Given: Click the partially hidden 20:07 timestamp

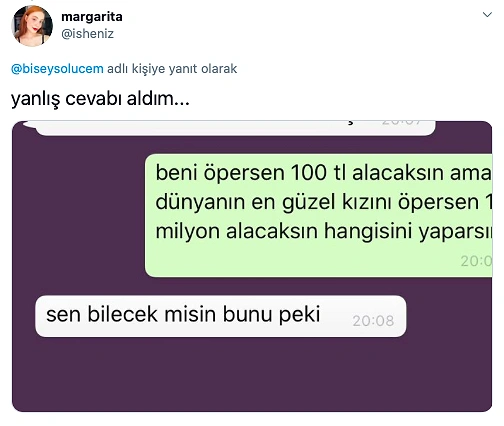Looking at the screenshot, I should pyautogui.click(x=402, y=122).
